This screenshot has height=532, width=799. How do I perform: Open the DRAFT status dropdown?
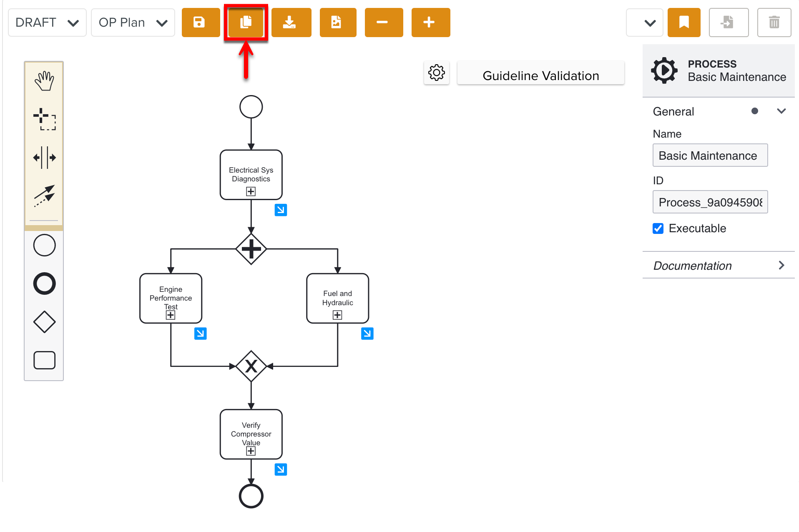click(x=47, y=23)
